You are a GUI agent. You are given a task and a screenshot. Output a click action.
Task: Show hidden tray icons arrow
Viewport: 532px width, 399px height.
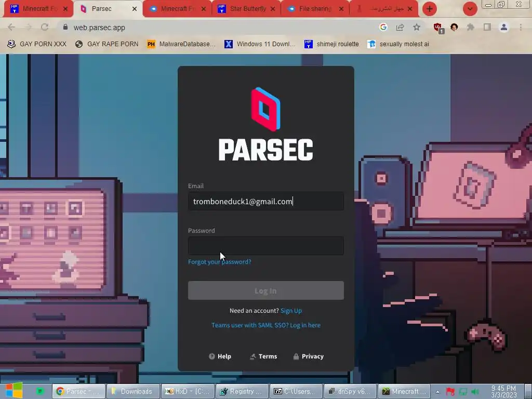coord(437,392)
